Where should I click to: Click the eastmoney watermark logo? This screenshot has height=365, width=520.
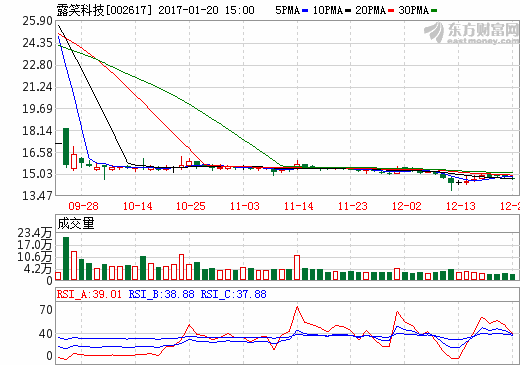471,33
